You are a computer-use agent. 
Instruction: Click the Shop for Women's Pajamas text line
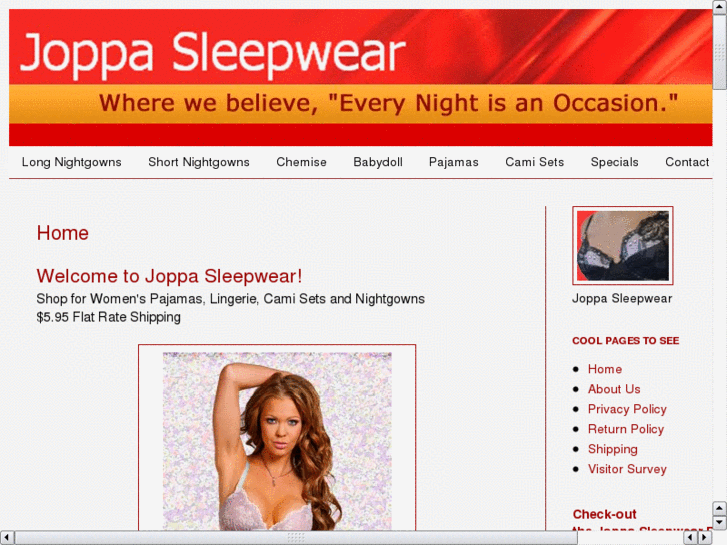coord(230,299)
